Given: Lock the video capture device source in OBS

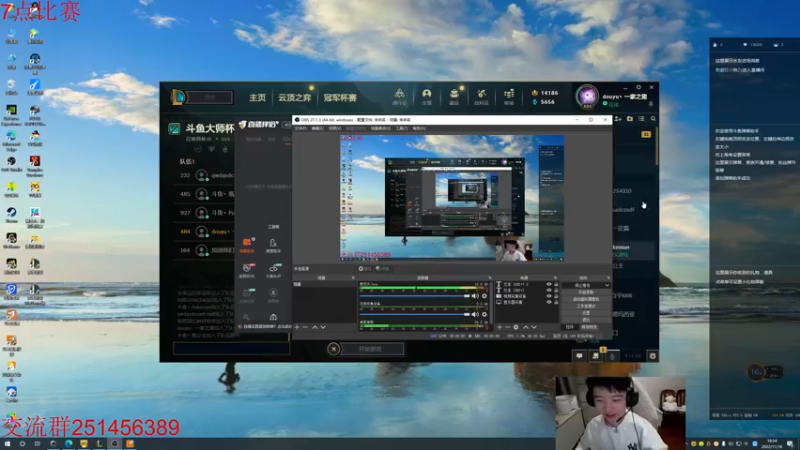Looking at the screenshot, I should (556, 296).
